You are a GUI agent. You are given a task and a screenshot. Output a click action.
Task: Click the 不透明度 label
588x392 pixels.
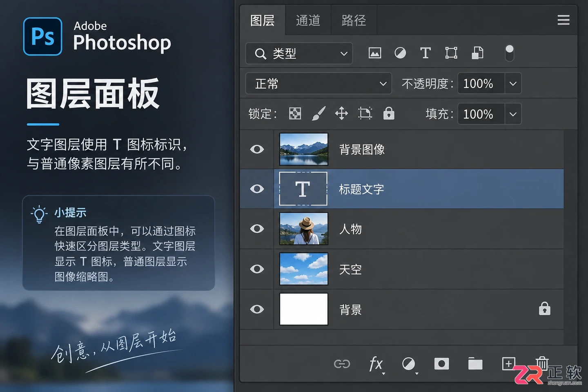pyautogui.click(x=427, y=84)
